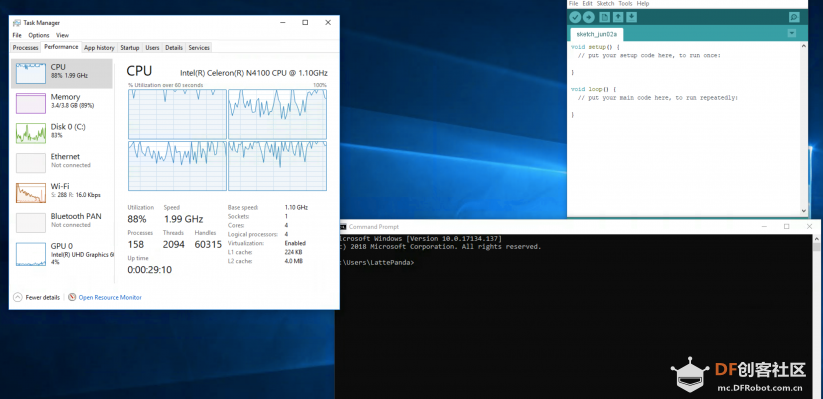Open the Arduino tab dropdown arrow
This screenshot has height=399, width=823.
pos(792,34)
